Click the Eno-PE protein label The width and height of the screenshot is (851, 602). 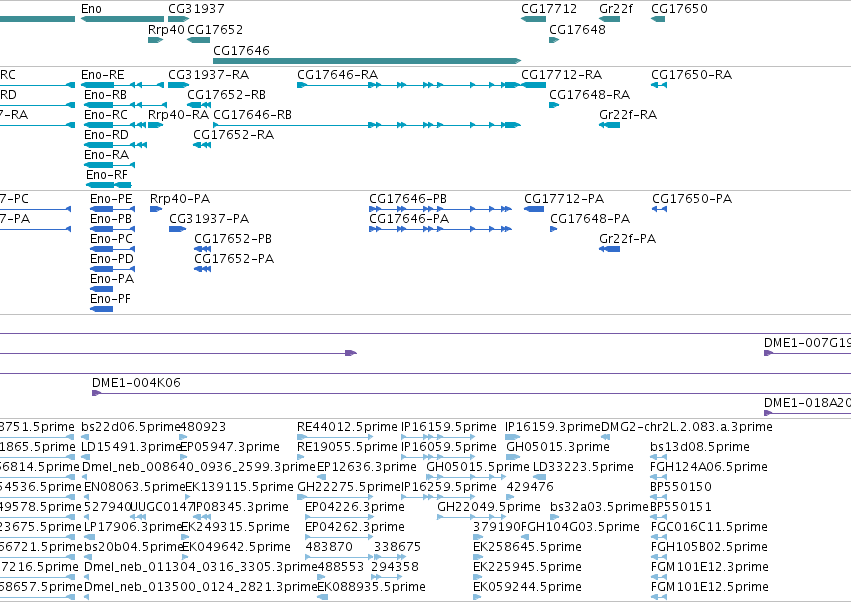111,199
